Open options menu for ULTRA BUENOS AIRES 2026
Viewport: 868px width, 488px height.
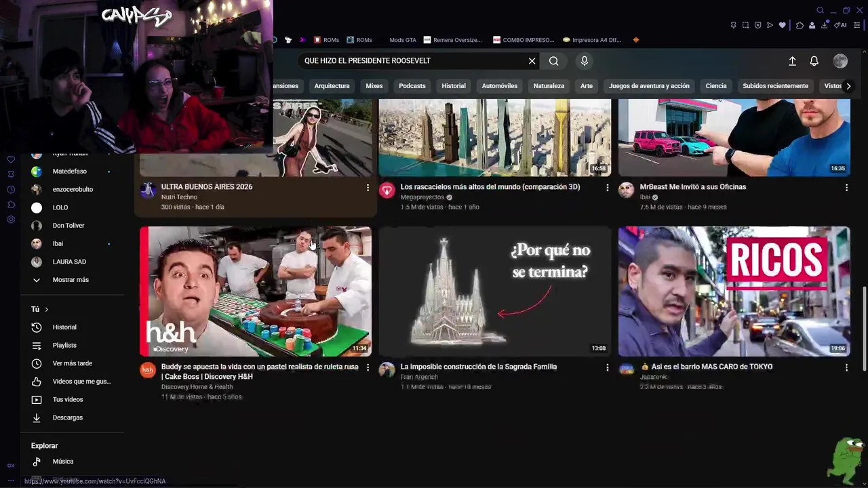click(368, 188)
